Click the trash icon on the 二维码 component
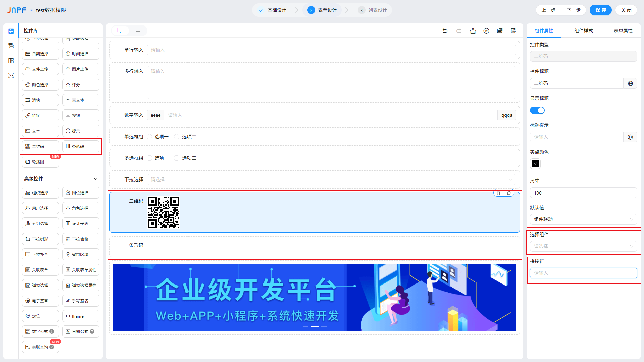644x362 pixels. click(x=509, y=193)
